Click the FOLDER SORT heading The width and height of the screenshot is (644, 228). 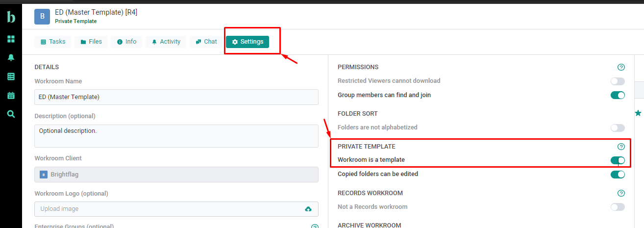[x=358, y=114]
